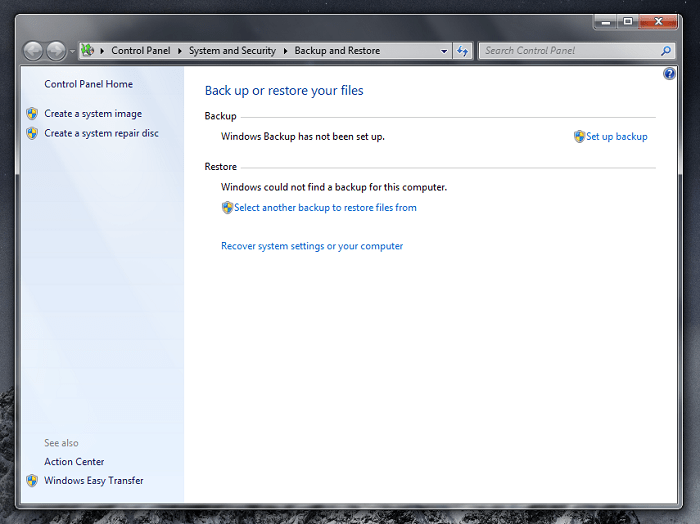Click the Back navigation arrow button
700x524 pixels.
tap(33, 50)
